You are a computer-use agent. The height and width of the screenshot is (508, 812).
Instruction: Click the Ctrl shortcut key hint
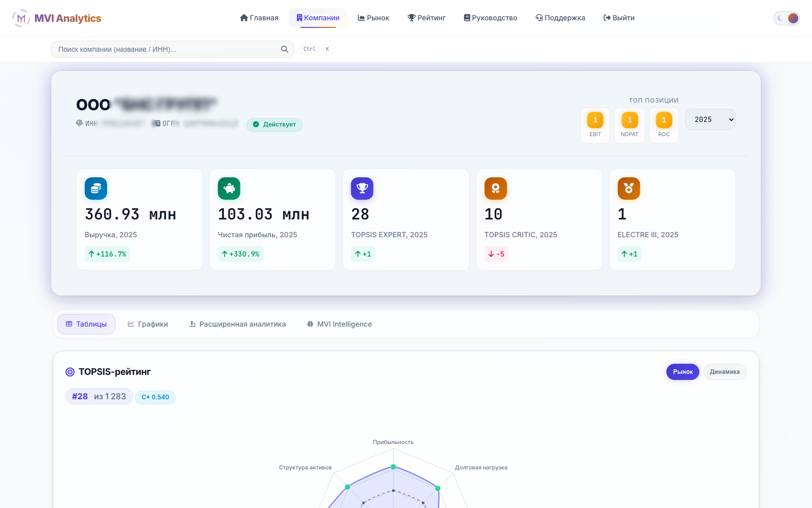[310, 49]
